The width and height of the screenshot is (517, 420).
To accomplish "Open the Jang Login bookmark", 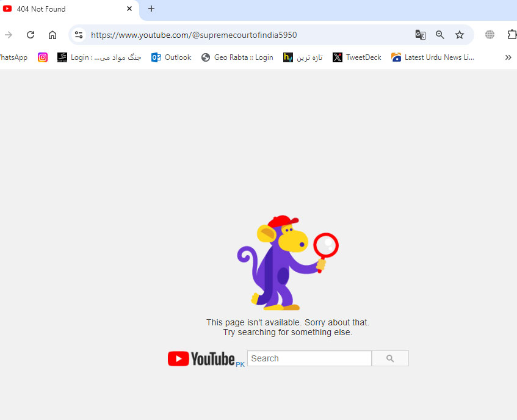I will [99, 58].
